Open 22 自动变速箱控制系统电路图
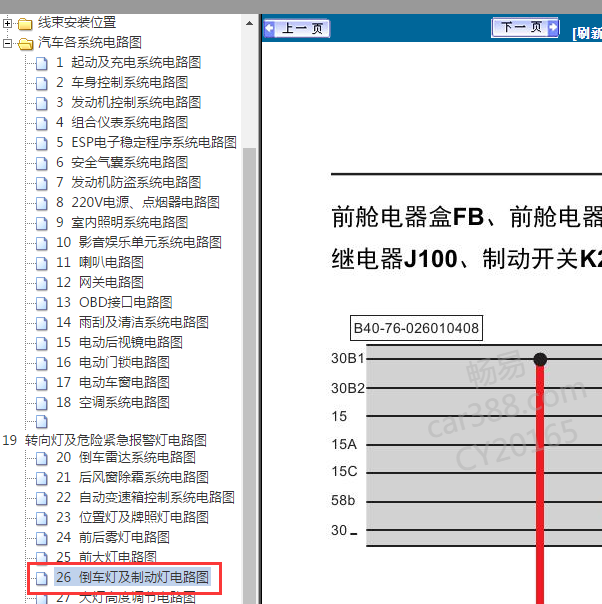602x604 pixels. pyautogui.click(x=145, y=498)
